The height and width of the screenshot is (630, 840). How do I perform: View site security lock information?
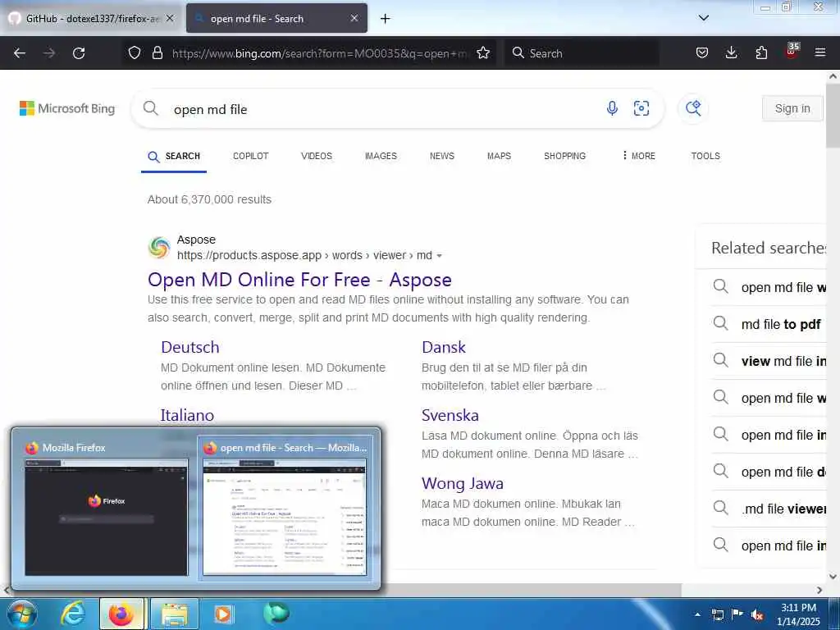click(x=157, y=52)
